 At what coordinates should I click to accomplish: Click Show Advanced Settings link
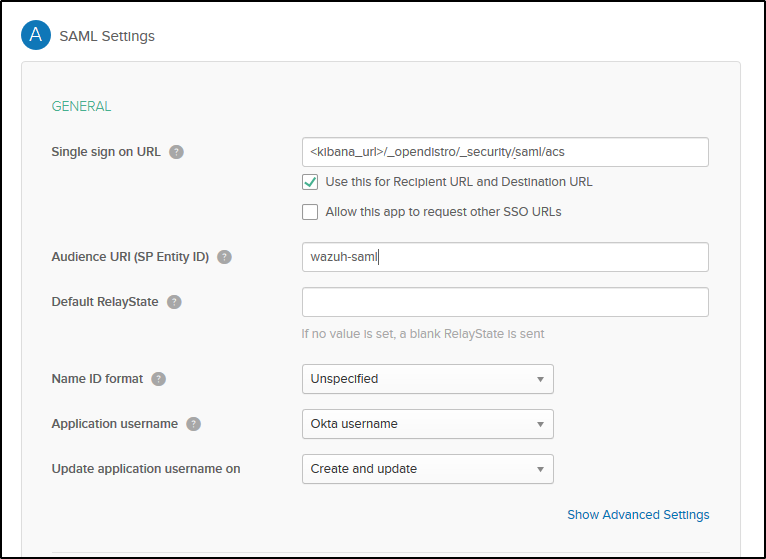point(638,515)
